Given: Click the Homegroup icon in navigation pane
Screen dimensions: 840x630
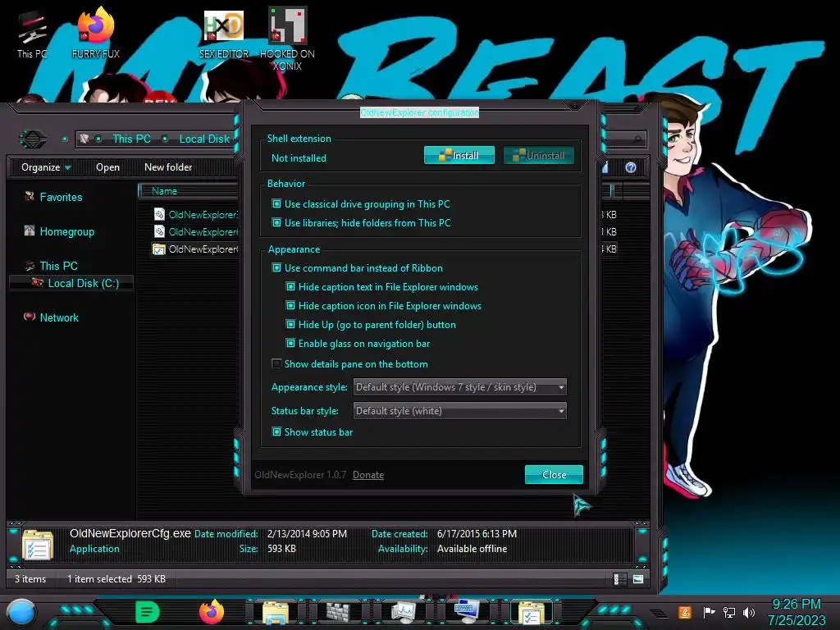Looking at the screenshot, I should (30, 231).
